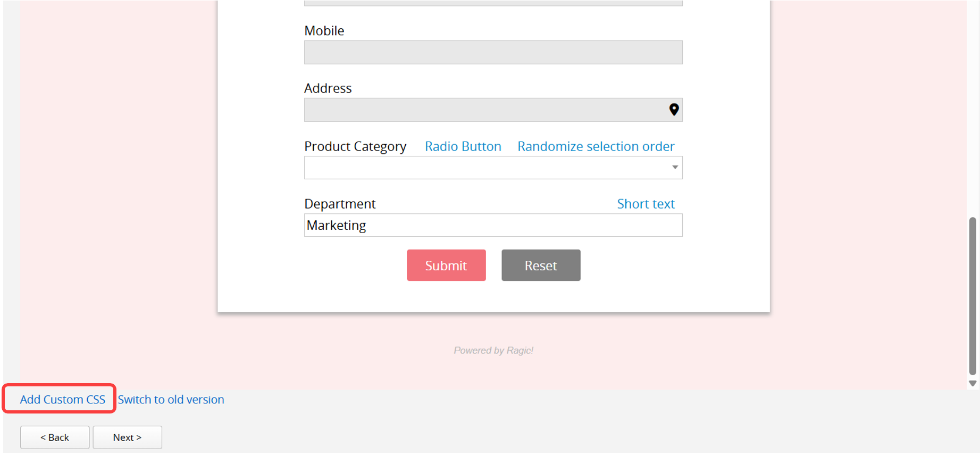
Task: Change Department type via Short text
Action: pyautogui.click(x=646, y=204)
